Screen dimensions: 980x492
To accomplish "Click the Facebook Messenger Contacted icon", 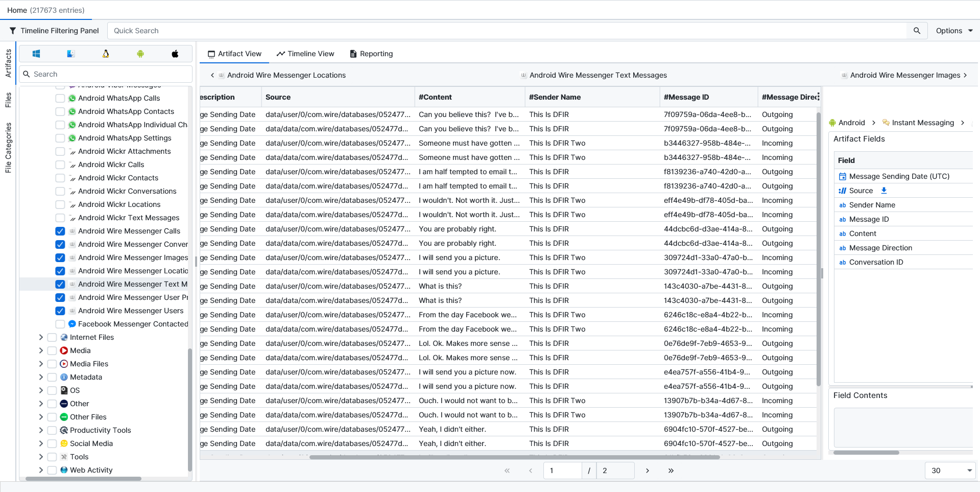I will pos(72,324).
